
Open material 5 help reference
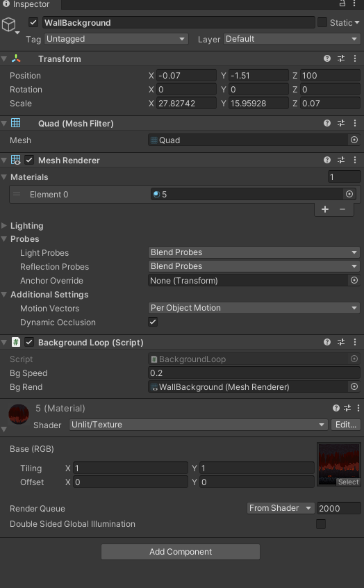coord(336,408)
